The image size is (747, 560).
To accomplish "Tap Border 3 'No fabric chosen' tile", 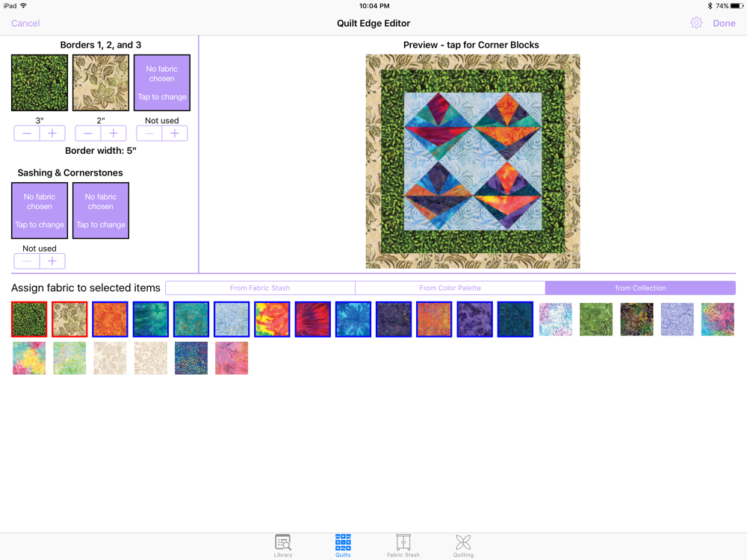I will pos(162,83).
